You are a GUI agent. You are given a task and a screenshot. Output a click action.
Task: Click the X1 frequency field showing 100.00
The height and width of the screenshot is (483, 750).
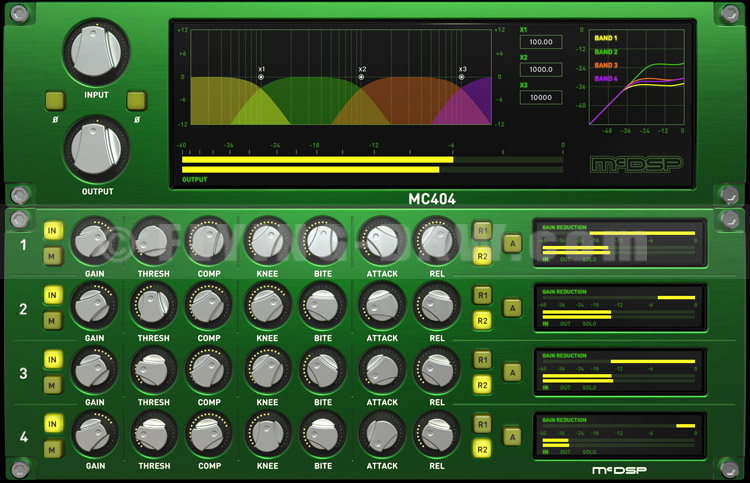[541, 42]
